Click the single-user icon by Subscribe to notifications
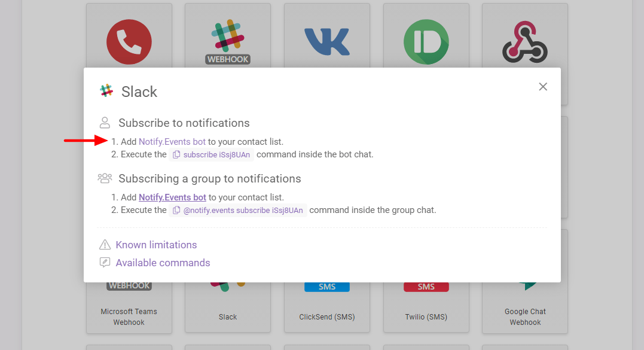Screen dimensions: 644x350 pyautogui.click(x=105, y=123)
